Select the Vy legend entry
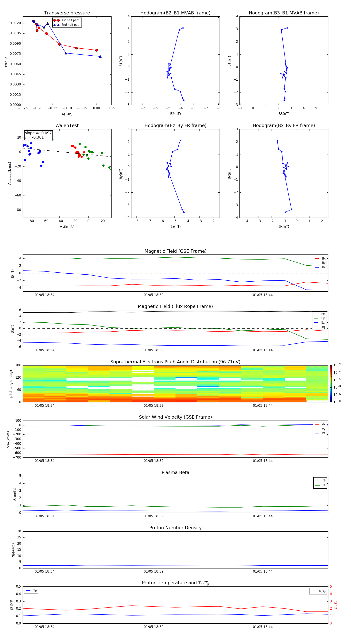The image size is (351, 644). pos(320,429)
